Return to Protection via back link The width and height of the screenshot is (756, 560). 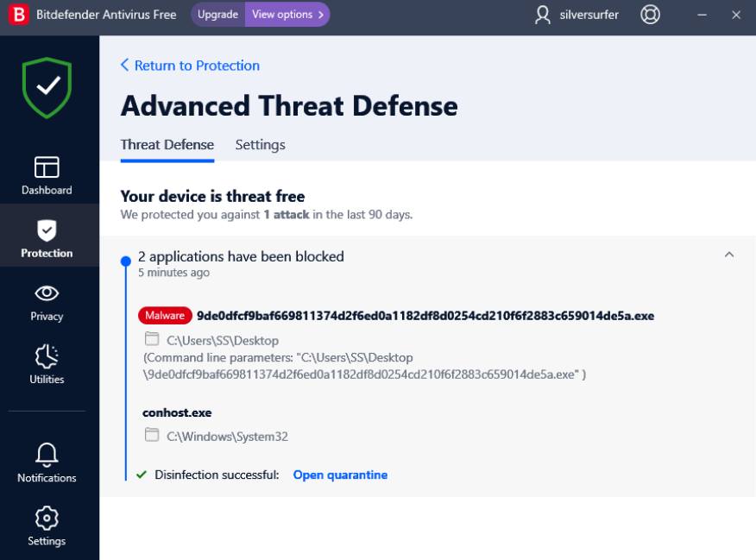[190, 65]
